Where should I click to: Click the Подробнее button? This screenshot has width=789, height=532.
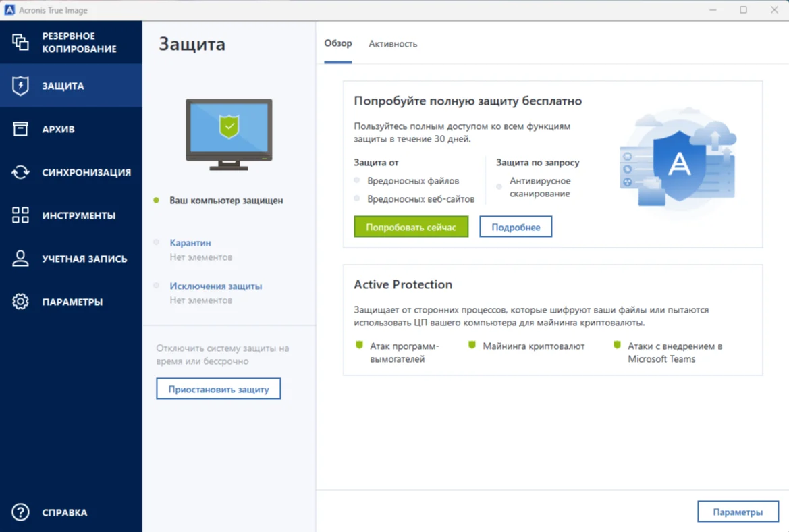pyautogui.click(x=516, y=227)
